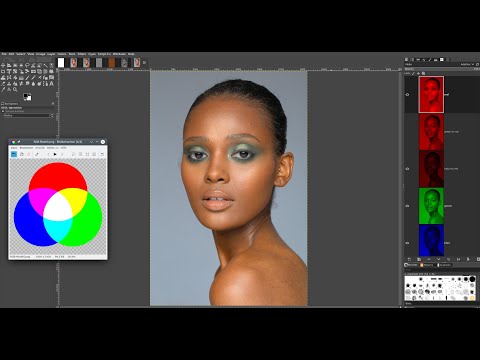Toggle lock position and size
Image resolution: width=480 pixels, height=360 pixels.
[x=418, y=73]
